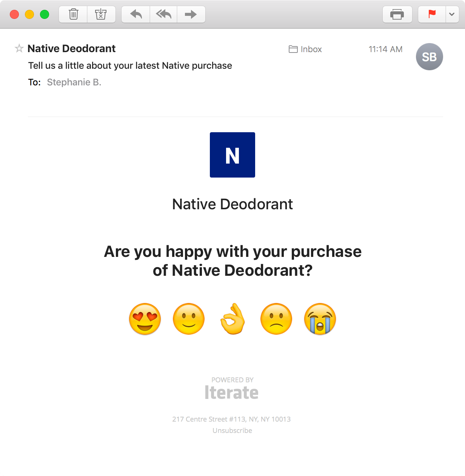Reply All to this message
Screen dimensions: 465x476
point(163,14)
